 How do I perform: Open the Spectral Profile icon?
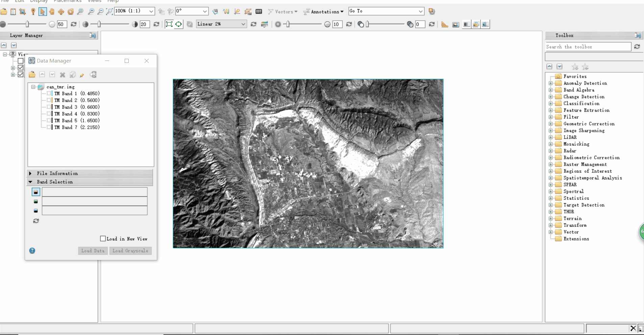click(226, 11)
